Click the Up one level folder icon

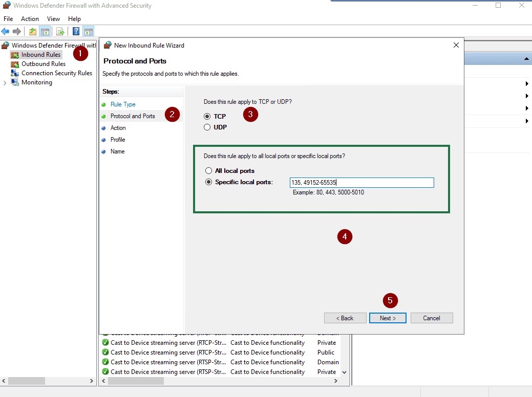point(33,32)
